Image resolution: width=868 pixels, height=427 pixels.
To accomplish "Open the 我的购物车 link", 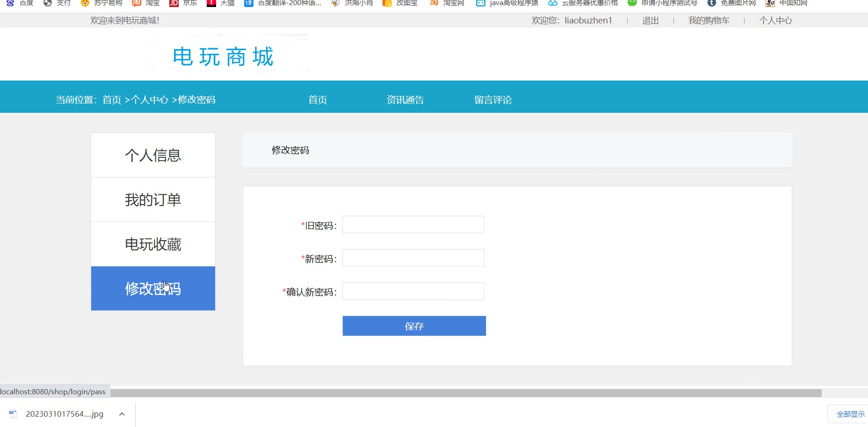I will click(709, 21).
